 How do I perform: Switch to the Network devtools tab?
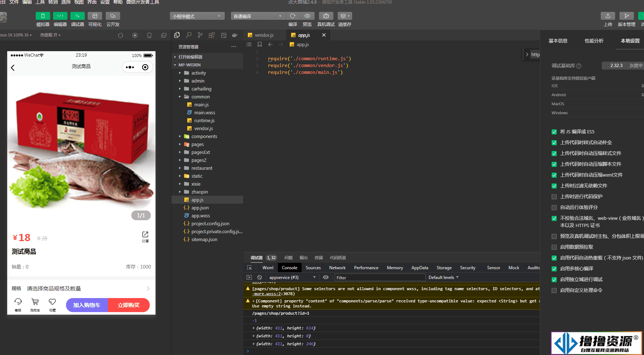[x=337, y=268]
